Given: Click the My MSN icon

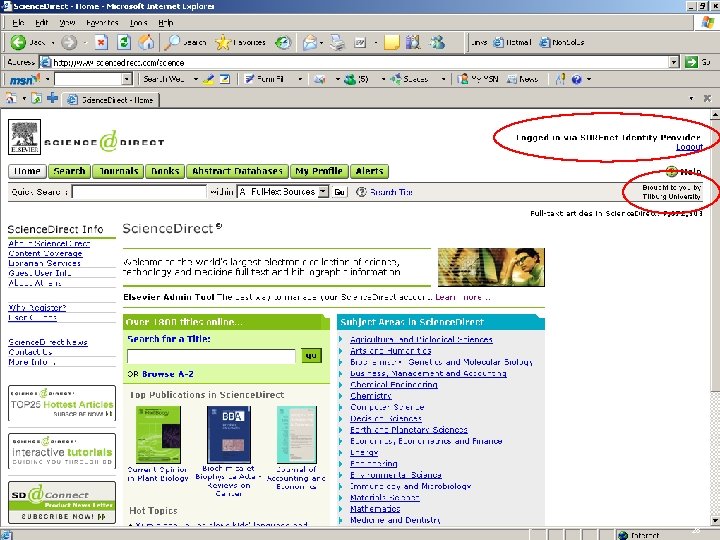Looking at the screenshot, I should [x=463, y=79].
